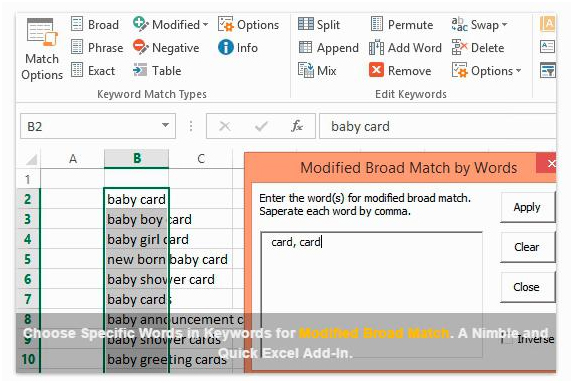Click the Append keywords tool
The height and width of the screenshot is (383, 573).
tap(329, 48)
